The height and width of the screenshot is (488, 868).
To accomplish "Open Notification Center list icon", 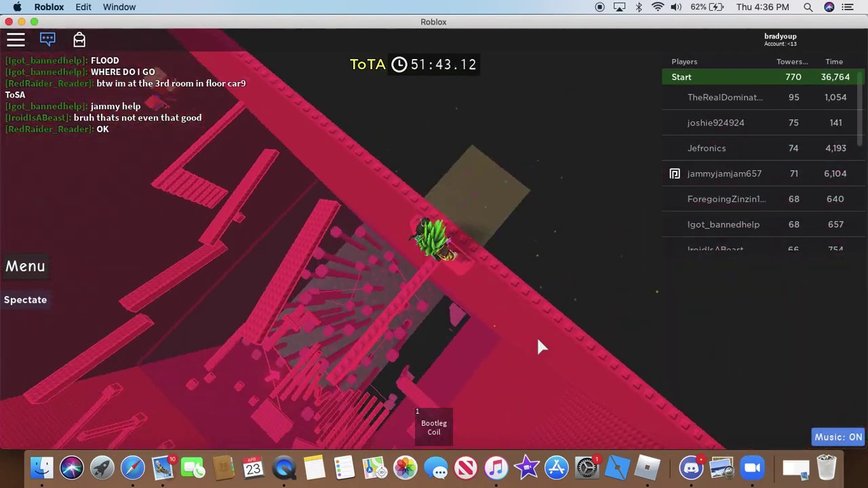I will [848, 7].
